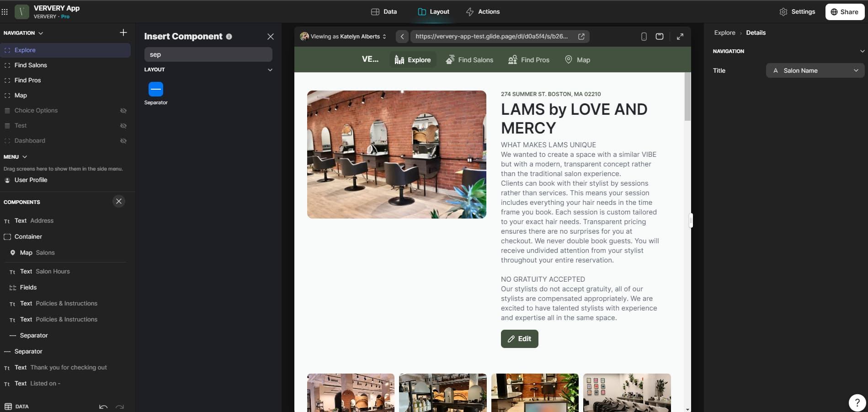Open the Title Salon Name dropdown
868x412 pixels.
coord(815,70)
